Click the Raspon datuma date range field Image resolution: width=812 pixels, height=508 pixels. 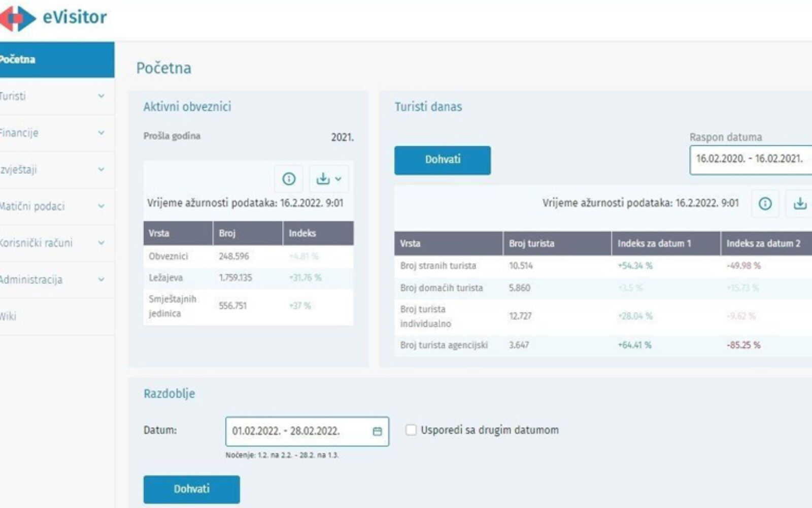(x=750, y=160)
